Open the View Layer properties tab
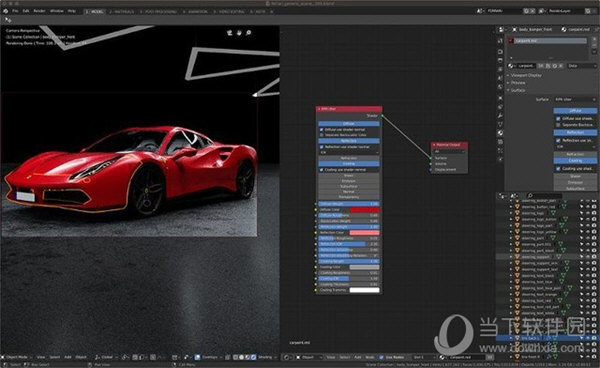Viewport: 600px width, 368px height. click(x=500, y=69)
